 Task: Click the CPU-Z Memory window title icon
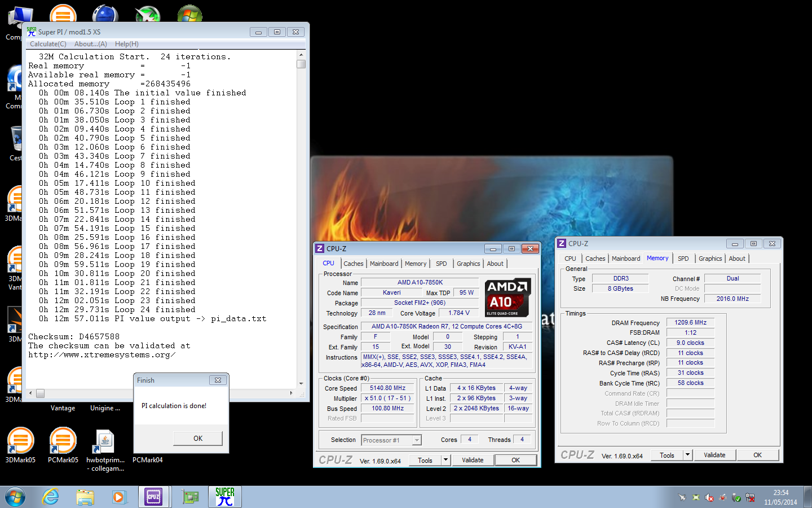point(562,243)
